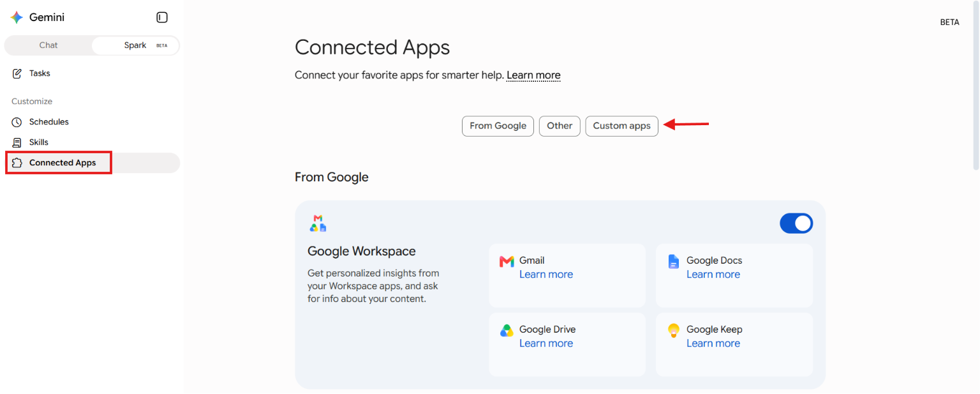Select the From Google filter chip
The width and height of the screenshot is (980, 394).
point(498,126)
